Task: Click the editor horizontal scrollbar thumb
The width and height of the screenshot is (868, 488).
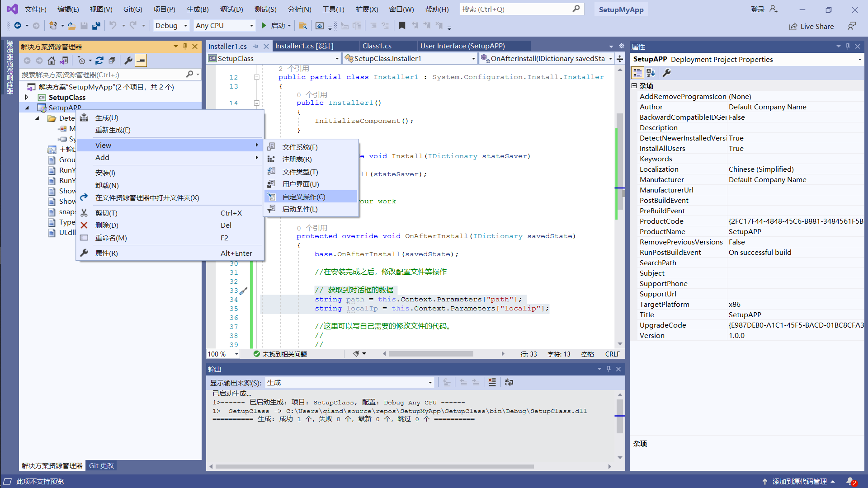Action: [431, 354]
